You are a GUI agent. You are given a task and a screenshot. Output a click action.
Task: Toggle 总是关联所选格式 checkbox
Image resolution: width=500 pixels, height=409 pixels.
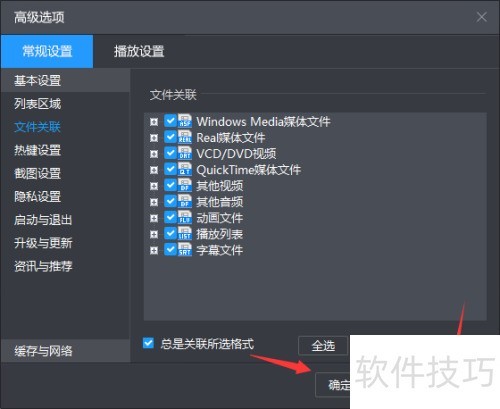click(x=148, y=343)
